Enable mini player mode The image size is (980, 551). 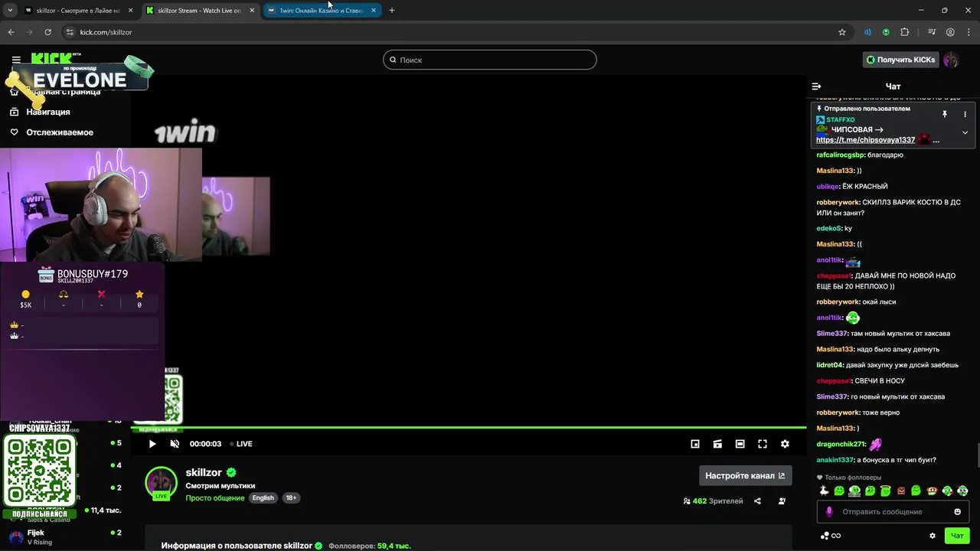(695, 444)
